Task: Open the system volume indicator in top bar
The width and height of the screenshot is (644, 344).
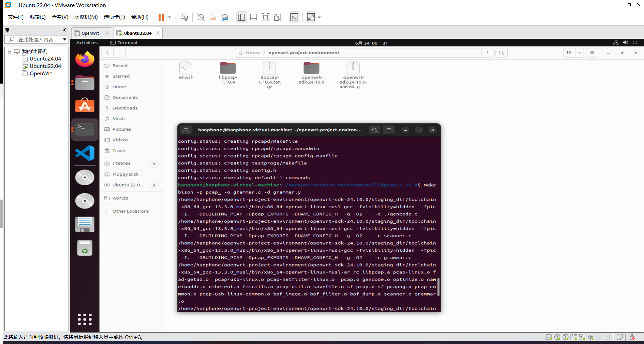Action: [x=626, y=42]
